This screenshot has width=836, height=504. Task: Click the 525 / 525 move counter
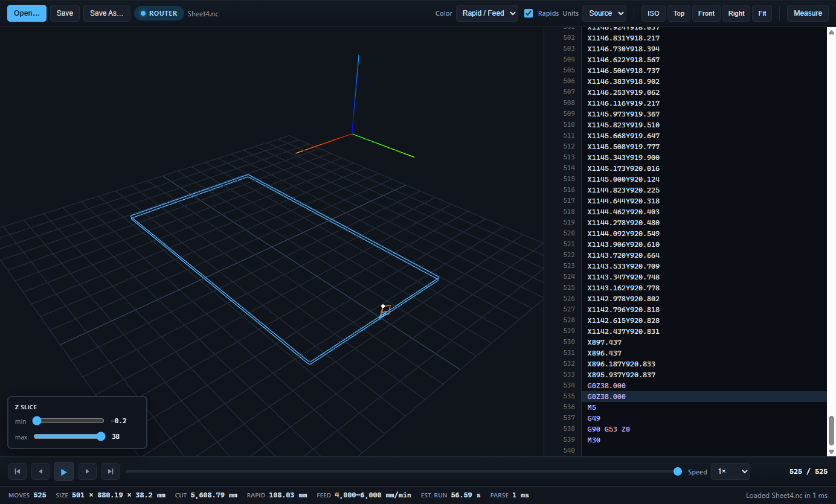click(x=808, y=471)
